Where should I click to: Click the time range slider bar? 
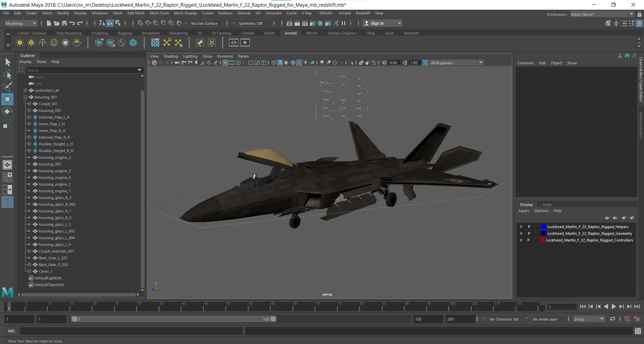click(174, 319)
